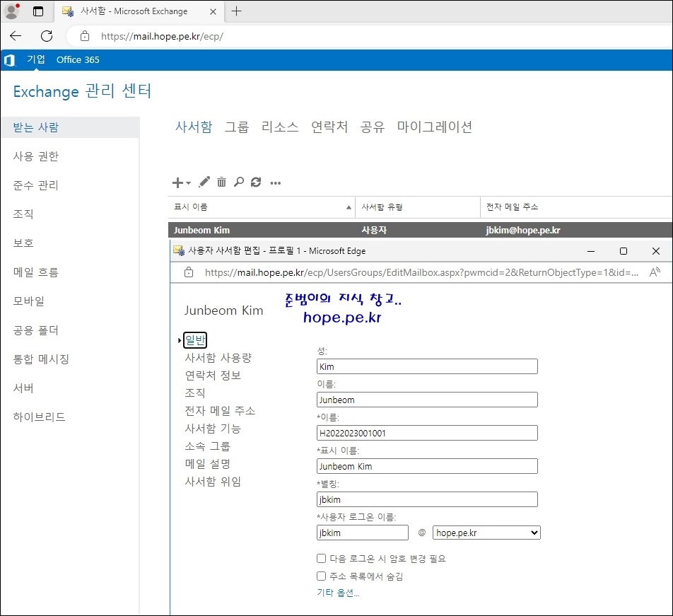Open the tab actions menu icon
673x616 pixels.
coord(38,11)
